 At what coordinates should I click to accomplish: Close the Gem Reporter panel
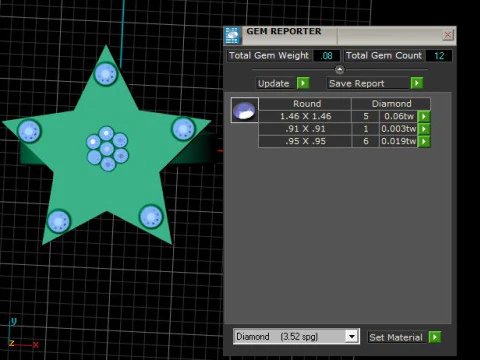448,35
